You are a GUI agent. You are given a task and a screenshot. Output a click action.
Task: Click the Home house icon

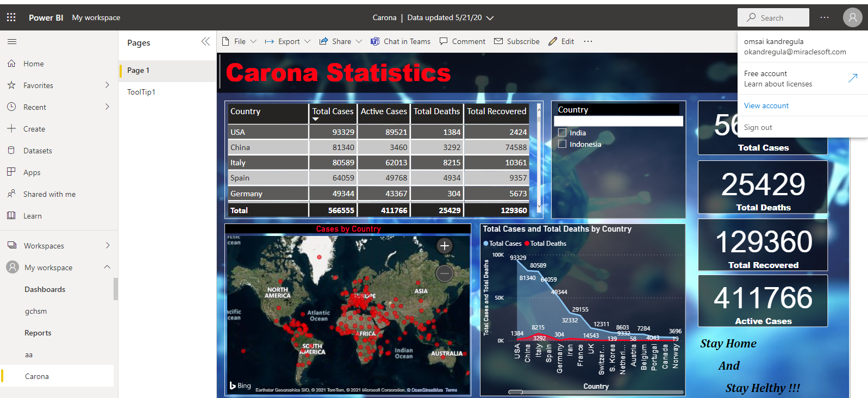coord(11,64)
